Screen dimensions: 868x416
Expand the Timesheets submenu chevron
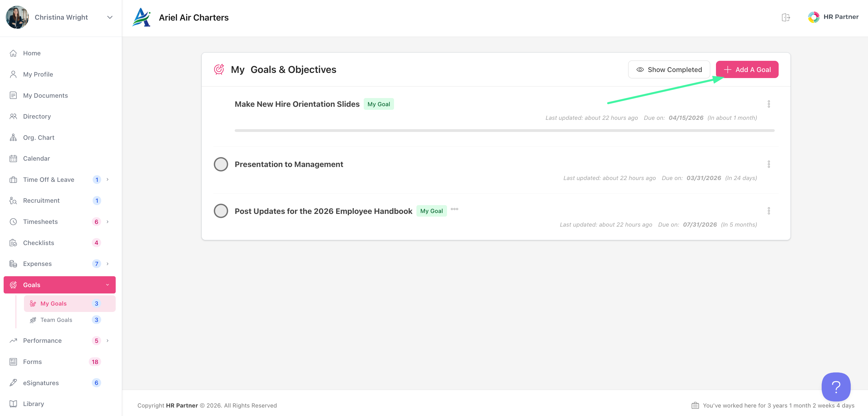(x=108, y=221)
